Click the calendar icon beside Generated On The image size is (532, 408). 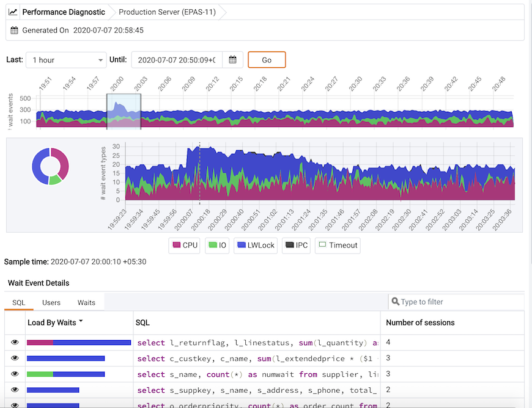(x=14, y=30)
